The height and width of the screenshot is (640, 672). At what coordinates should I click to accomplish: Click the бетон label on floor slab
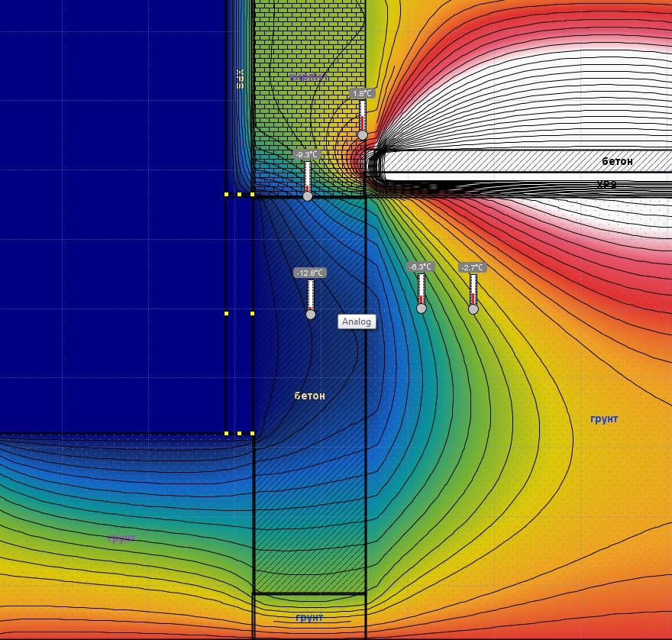click(617, 161)
